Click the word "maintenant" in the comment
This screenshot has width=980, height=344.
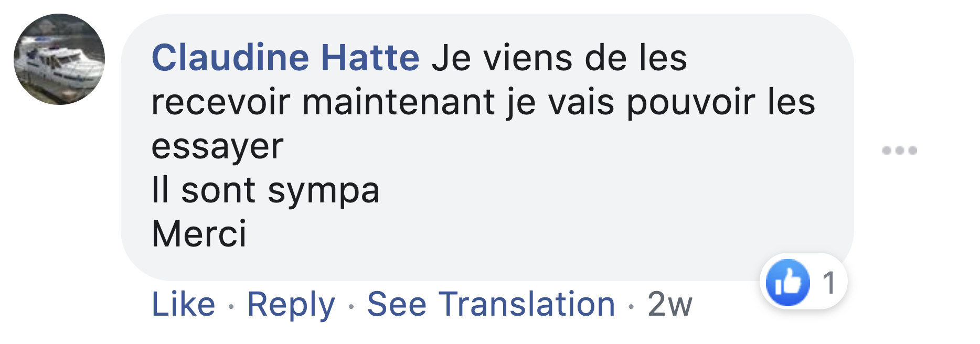(x=399, y=102)
